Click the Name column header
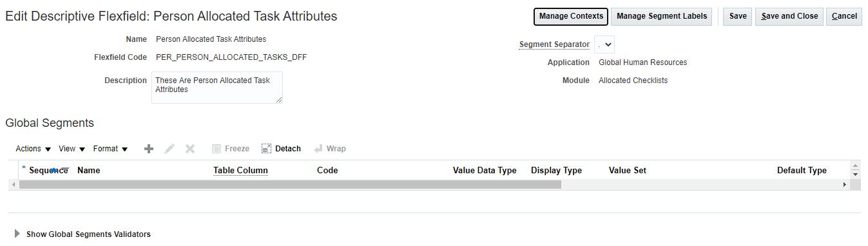868x246 pixels. [x=88, y=171]
